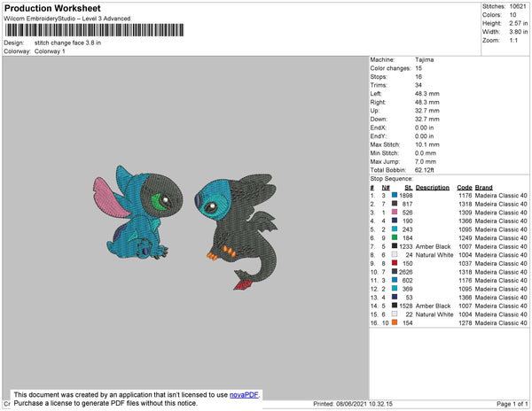
Task: Open the novaPDF link in the notice
Action: [x=244, y=395]
